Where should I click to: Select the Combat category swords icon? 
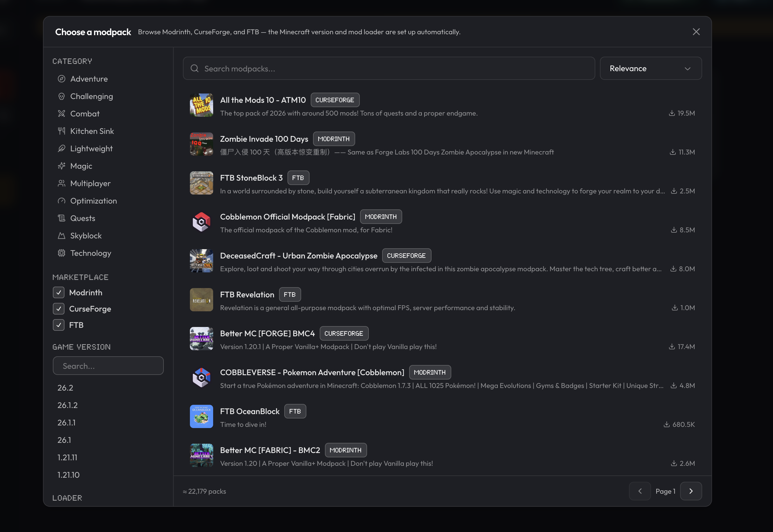(x=61, y=114)
